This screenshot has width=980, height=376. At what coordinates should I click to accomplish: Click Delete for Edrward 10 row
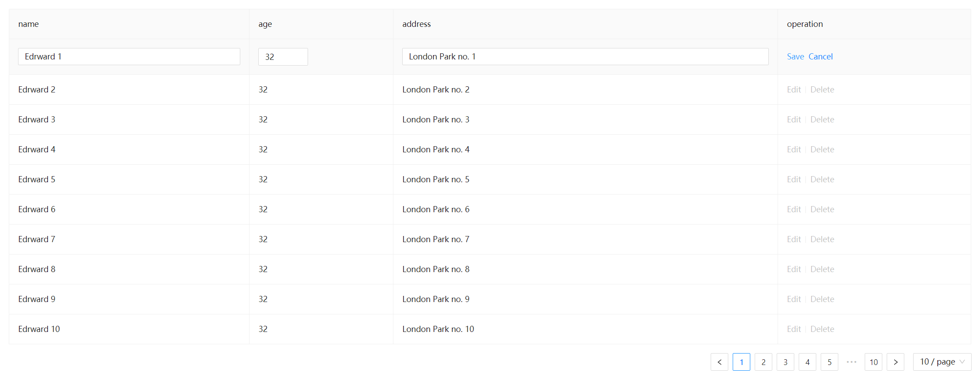(x=822, y=329)
